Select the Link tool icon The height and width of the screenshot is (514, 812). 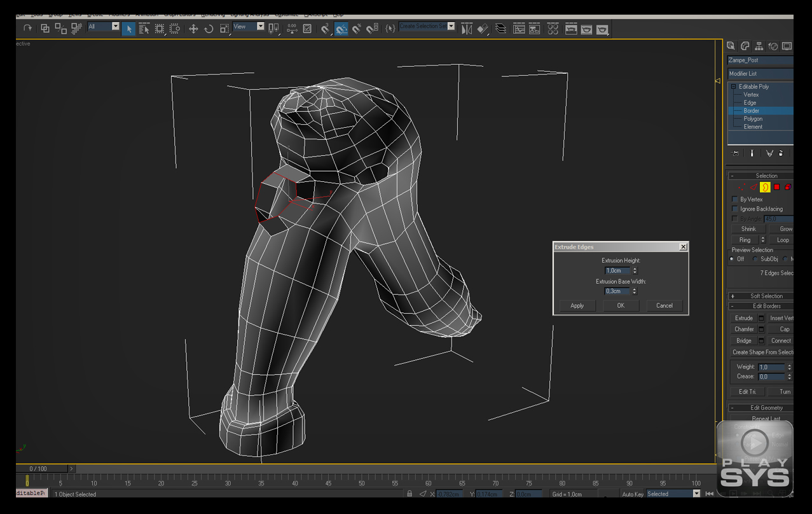(x=45, y=28)
